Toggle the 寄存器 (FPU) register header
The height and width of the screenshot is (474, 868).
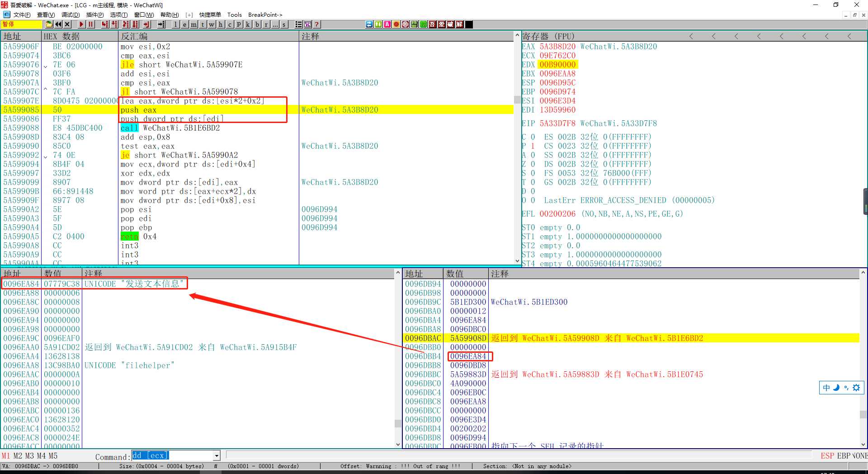tap(548, 36)
